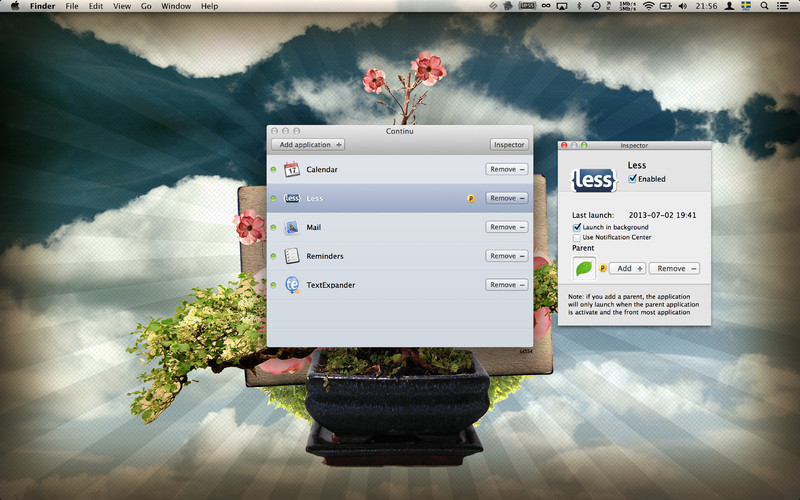Viewport: 800px width, 500px height.
Task: Click the user account silhouette icon
Action: point(730,6)
